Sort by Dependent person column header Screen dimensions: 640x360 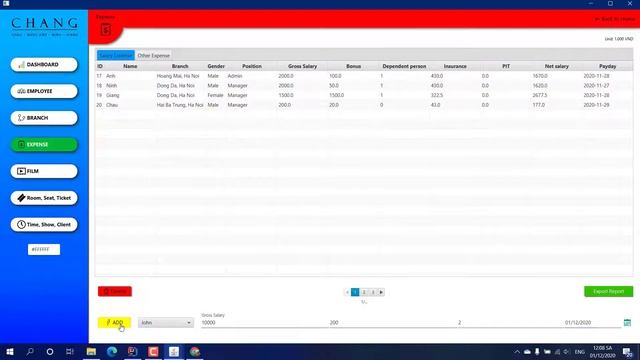click(x=404, y=66)
